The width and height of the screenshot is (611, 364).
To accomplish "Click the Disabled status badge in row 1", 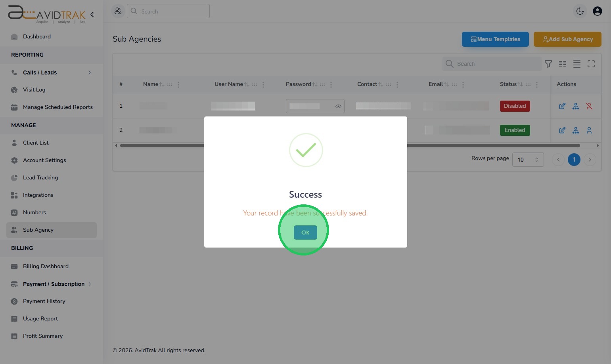I will [515, 106].
